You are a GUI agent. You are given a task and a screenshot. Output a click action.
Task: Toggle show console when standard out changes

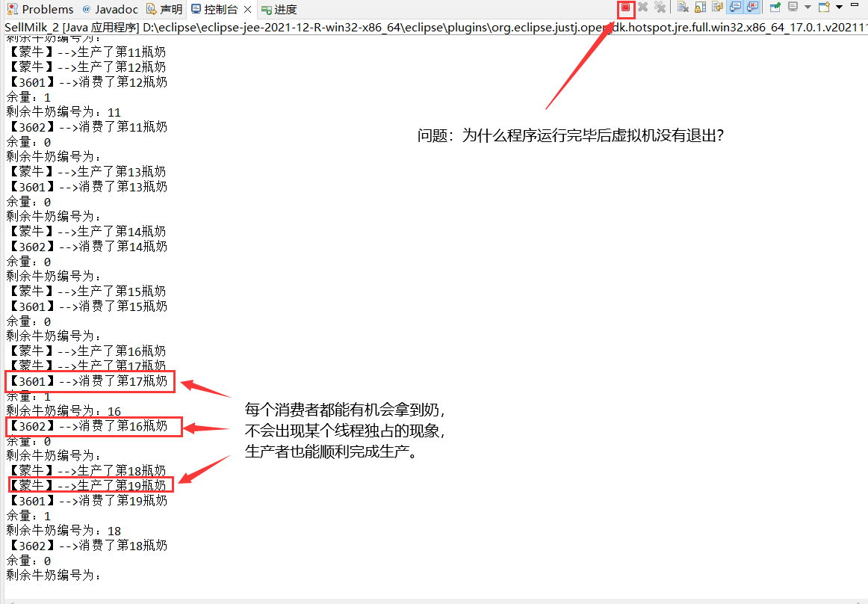tap(735, 7)
